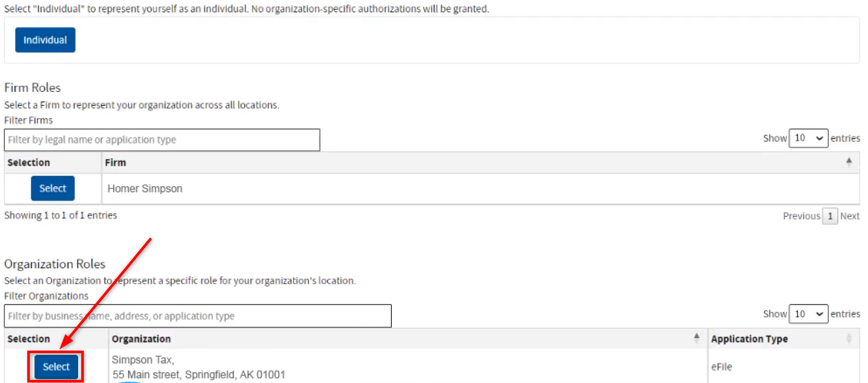The height and width of the screenshot is (383, 868).
Task: Click the Selection header in Organization table
Action: pyautogui.click(x=29, y=339)
